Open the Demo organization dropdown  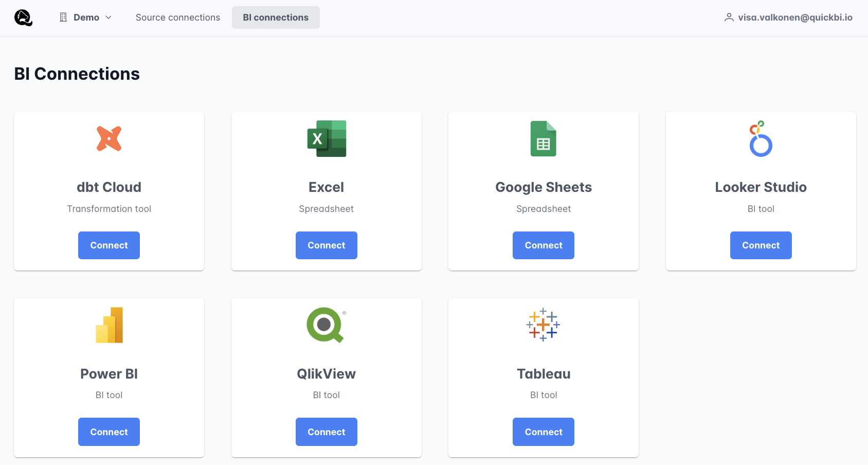point(86,17)
